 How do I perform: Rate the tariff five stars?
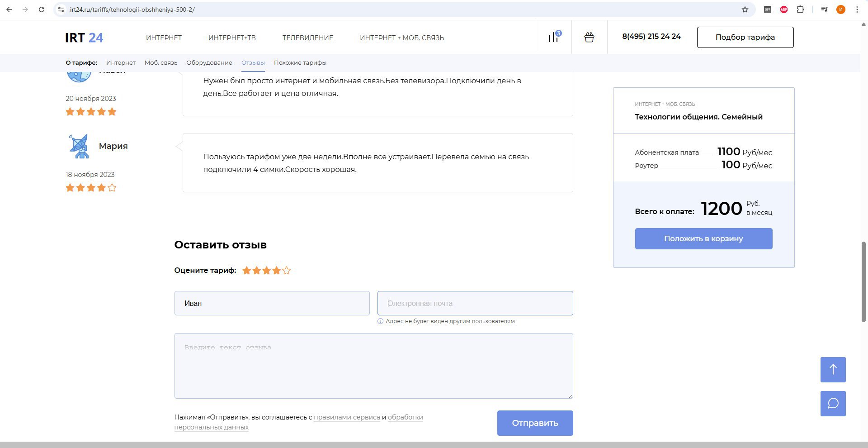287,271
